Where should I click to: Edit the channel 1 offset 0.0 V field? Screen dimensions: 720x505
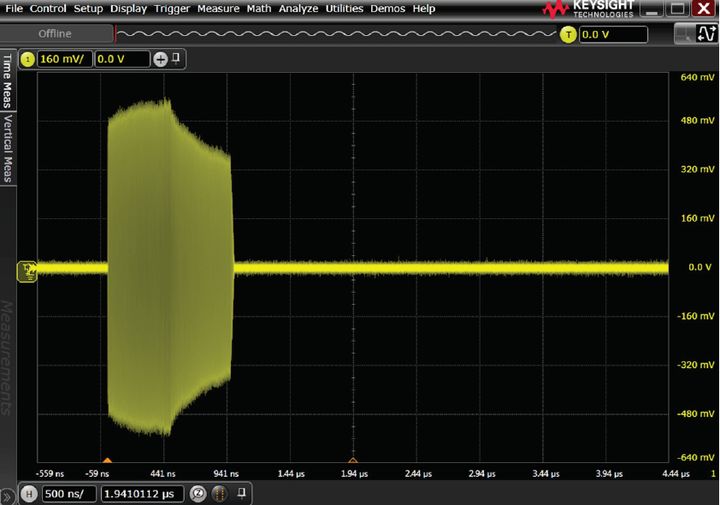click(x=122, y=59)
